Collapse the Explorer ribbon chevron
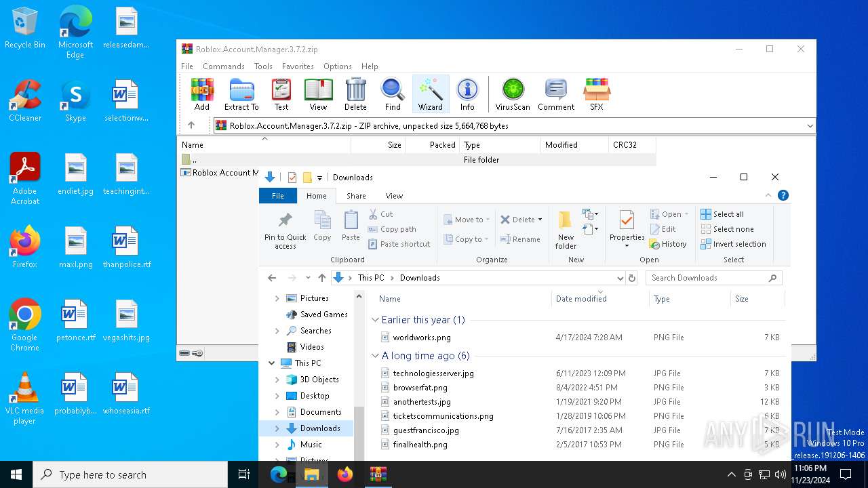Screen dimensions: 868x488 coord(768,195)
